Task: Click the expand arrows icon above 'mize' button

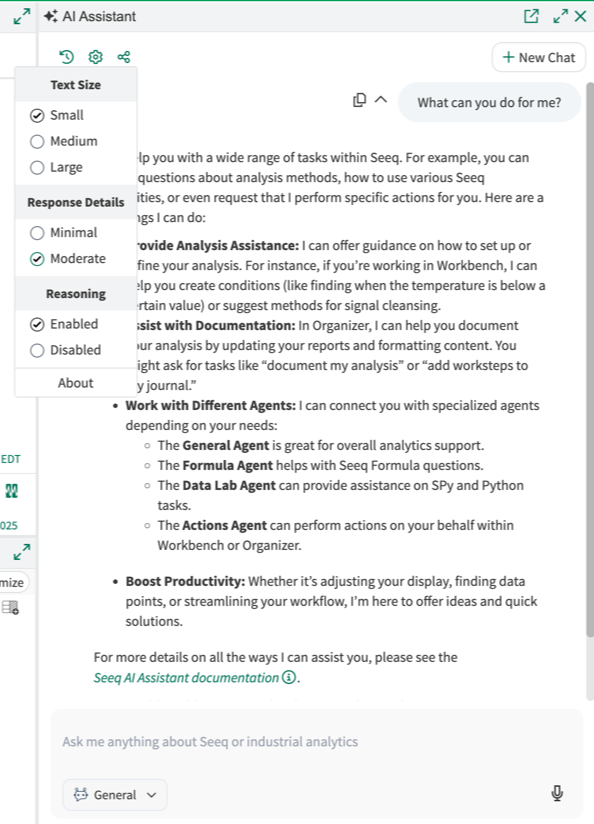Action: (x=22, y=552)
